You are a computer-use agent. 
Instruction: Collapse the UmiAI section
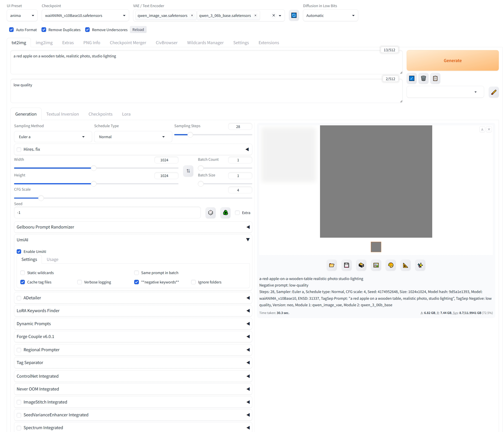pyautogui.click(x=133, y=240)
